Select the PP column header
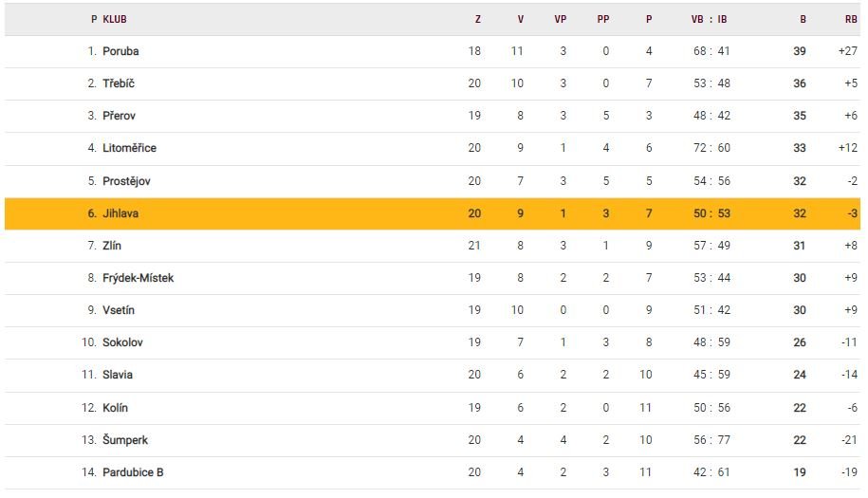 tap(603, 19)
